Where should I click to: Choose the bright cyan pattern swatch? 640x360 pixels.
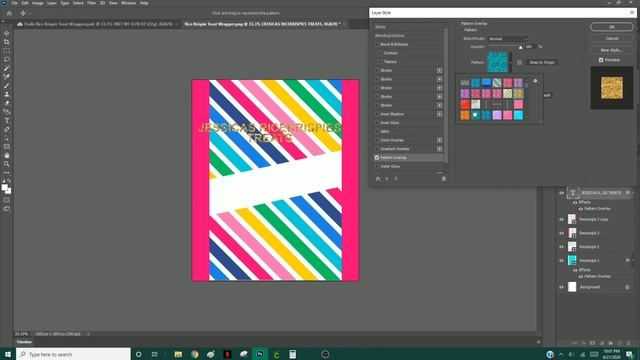tap(518, 115)
